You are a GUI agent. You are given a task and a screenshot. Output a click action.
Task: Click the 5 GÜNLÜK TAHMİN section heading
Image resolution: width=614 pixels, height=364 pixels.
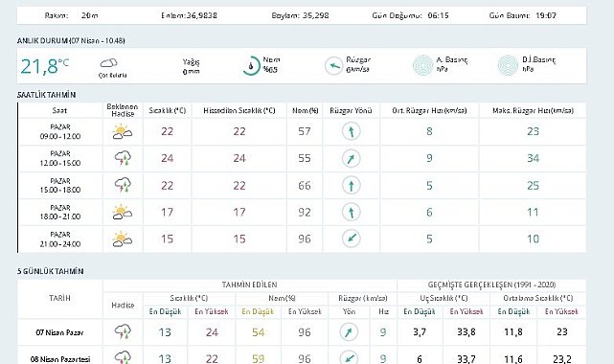pyautogui.click(x=50, y=271)
